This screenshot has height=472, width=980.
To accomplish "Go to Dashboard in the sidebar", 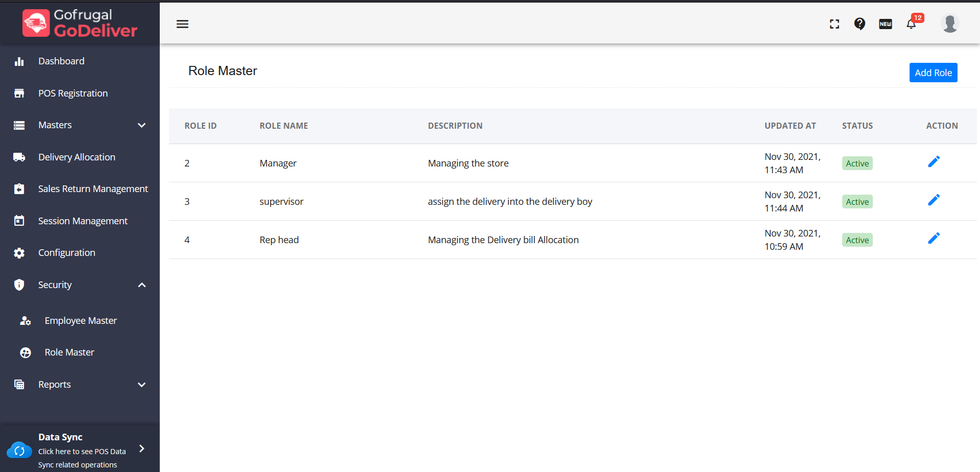I will [61, 61].
